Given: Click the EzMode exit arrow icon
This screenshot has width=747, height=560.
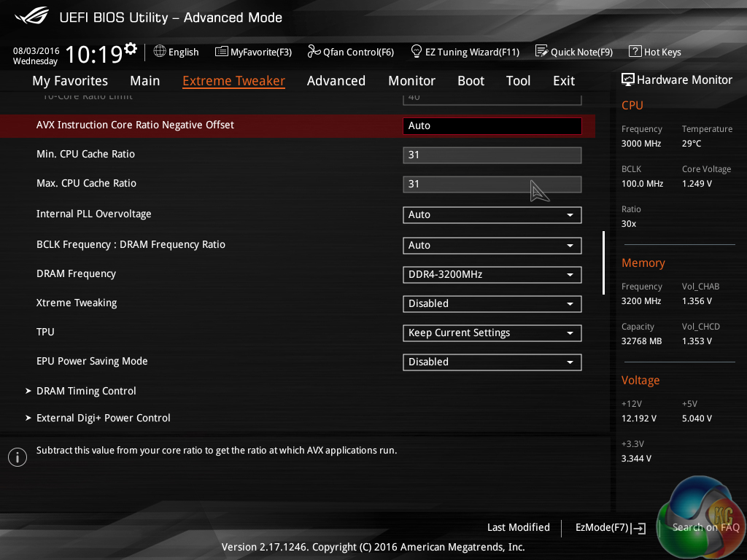Looking at the screenshot, I should pos(639,528).
